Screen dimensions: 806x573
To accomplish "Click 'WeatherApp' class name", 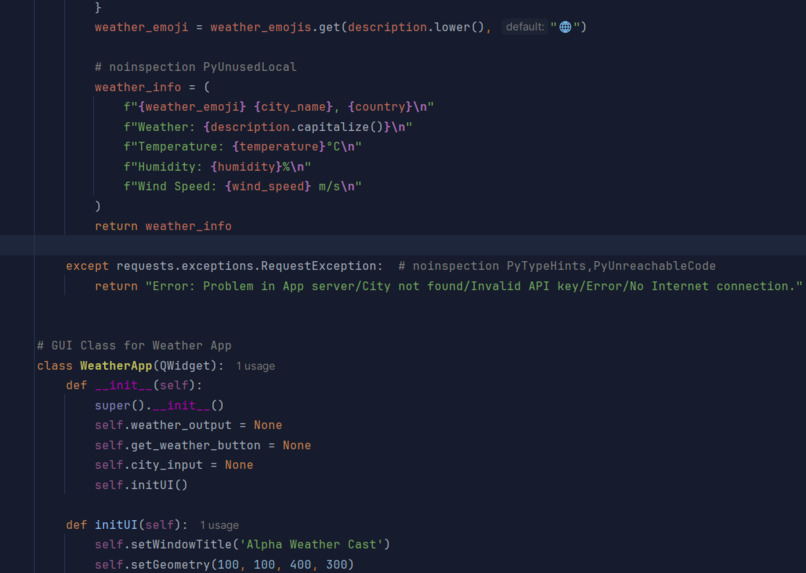I will point(116,366).
